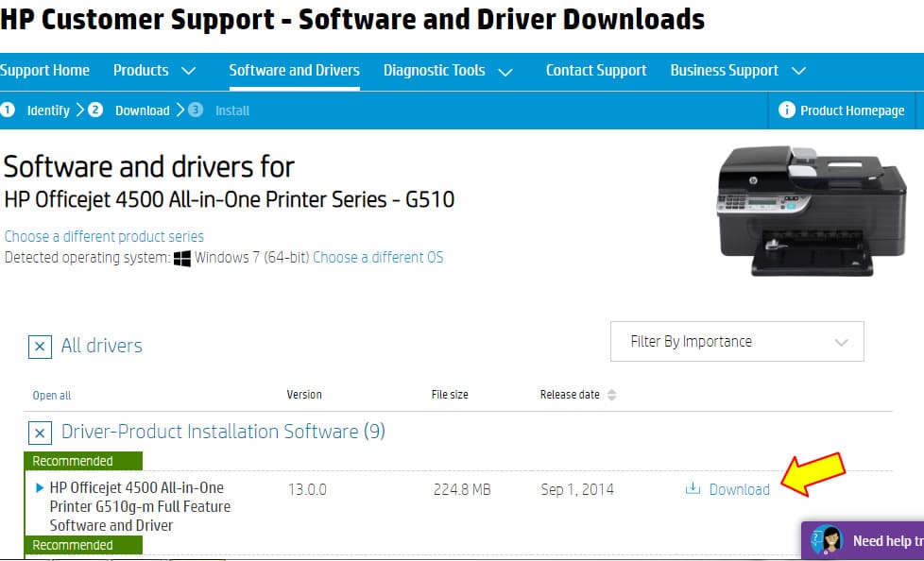924x561 pixels.
Task: Collapse the All drivers X box
Action: (x=40, y=347)
